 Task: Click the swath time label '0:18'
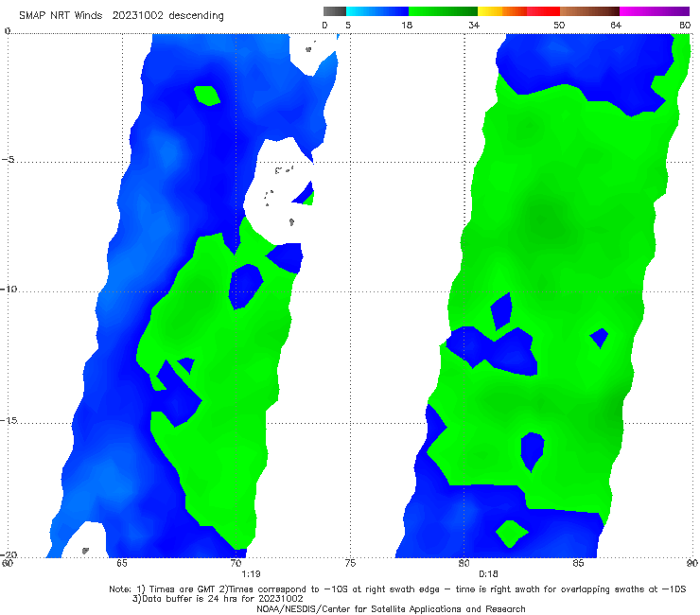(488, 574)
